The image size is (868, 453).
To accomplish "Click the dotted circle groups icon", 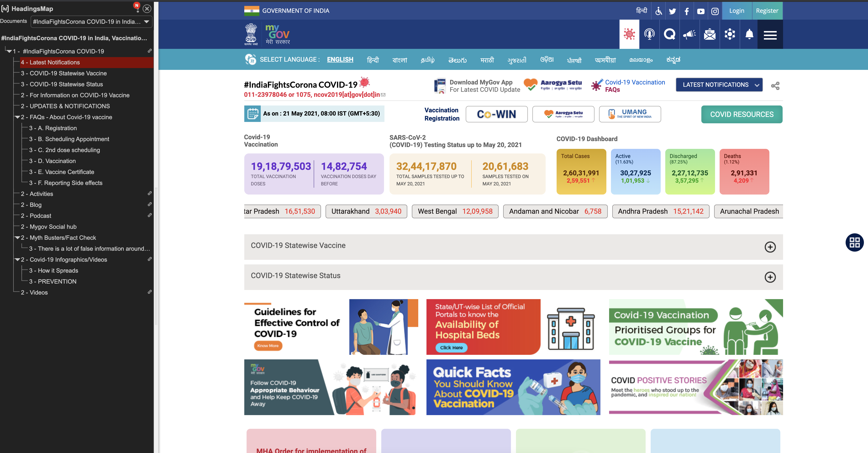I will click(x=730, y=34).
